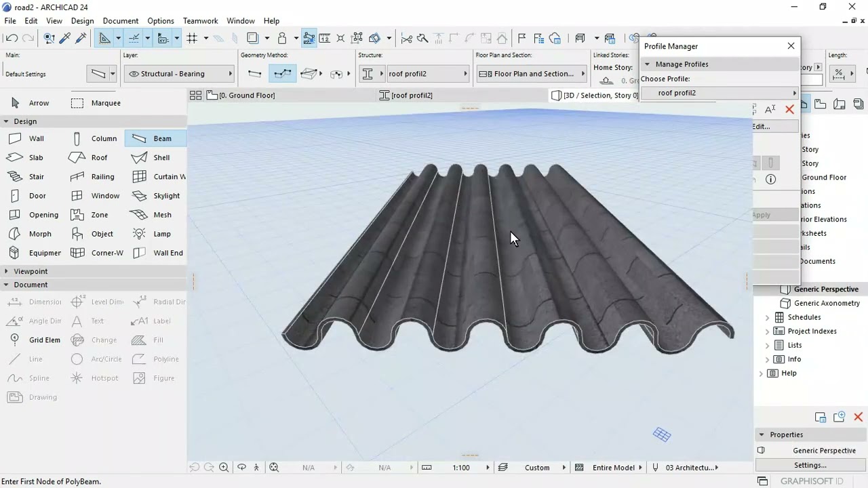Screen dimensions: 868x488
Task: Collapse the Manage Profiles section
Action: pyautogui.click(x=647, y=64)
